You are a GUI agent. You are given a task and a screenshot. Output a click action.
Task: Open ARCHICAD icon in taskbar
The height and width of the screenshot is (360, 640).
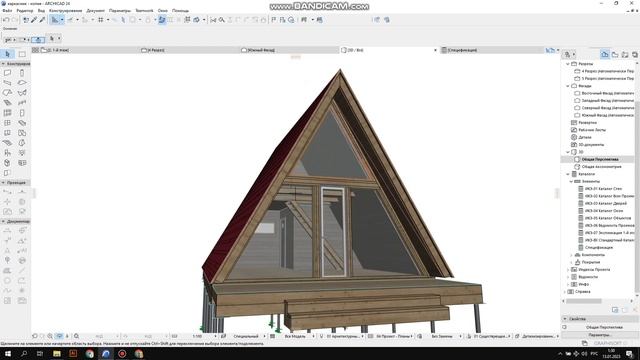(106, 353)
